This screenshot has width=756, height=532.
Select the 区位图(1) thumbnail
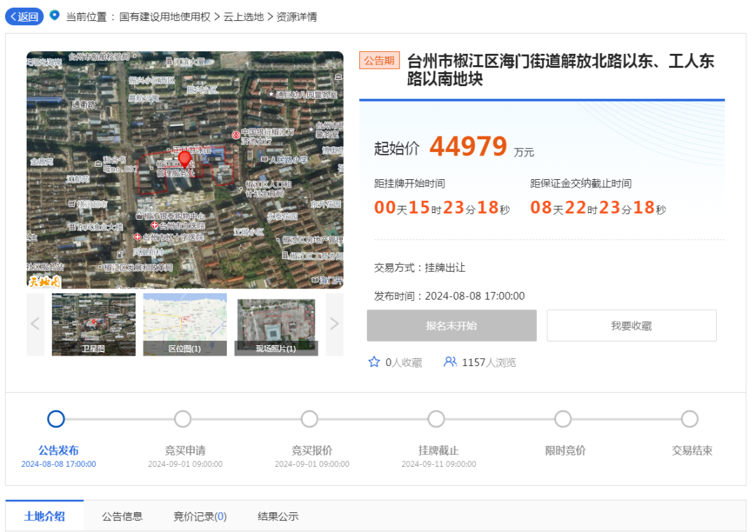(185, 325)
